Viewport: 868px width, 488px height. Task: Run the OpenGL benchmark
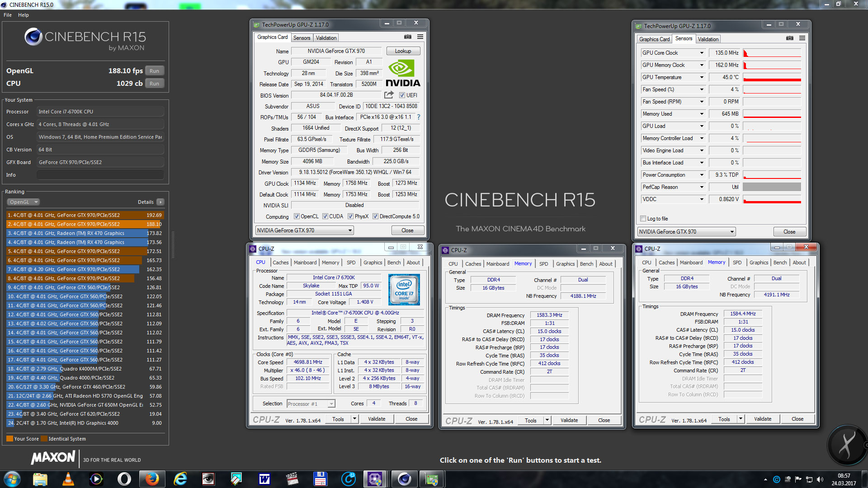click(x=154, y=71)
